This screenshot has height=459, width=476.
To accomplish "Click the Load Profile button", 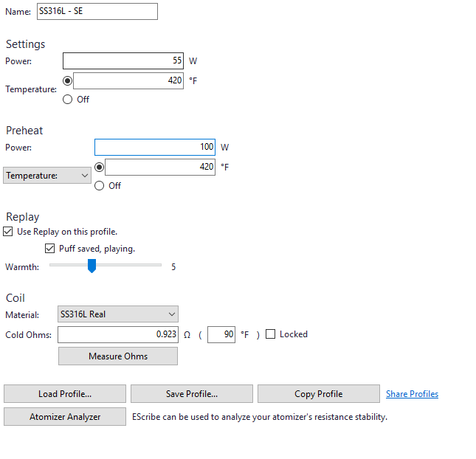I will click(65, 394).
